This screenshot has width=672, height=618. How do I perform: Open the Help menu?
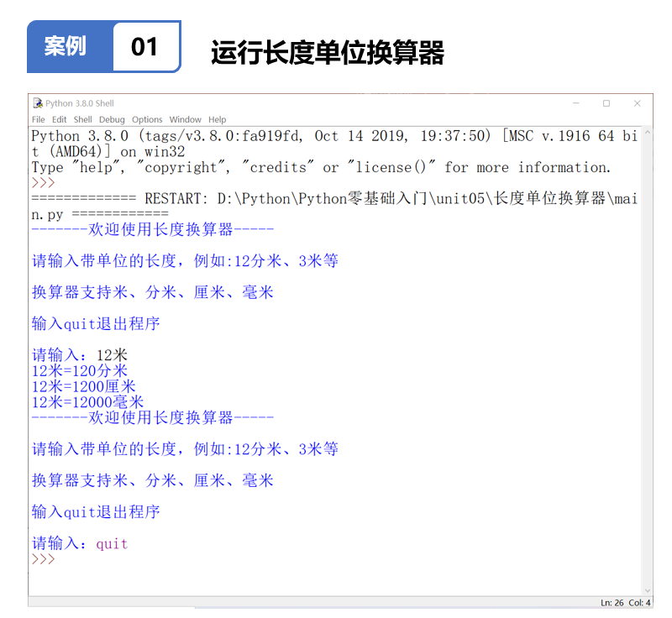click(x=218, y=119)
